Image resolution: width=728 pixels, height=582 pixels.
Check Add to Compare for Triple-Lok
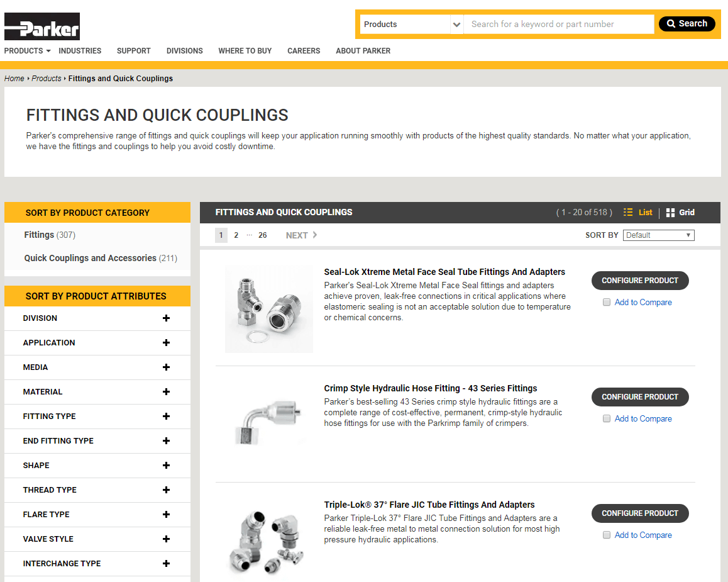click(x=607, y=535)
